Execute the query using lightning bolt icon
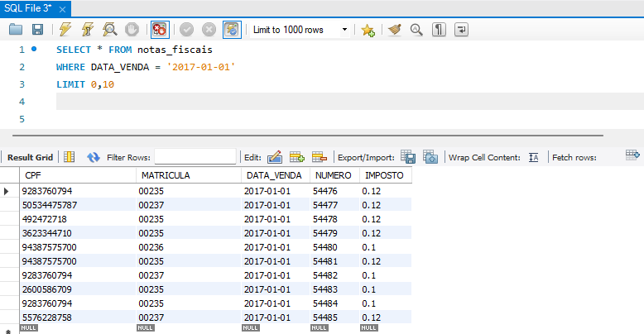644x334 pixels. (x=65, y=30)
